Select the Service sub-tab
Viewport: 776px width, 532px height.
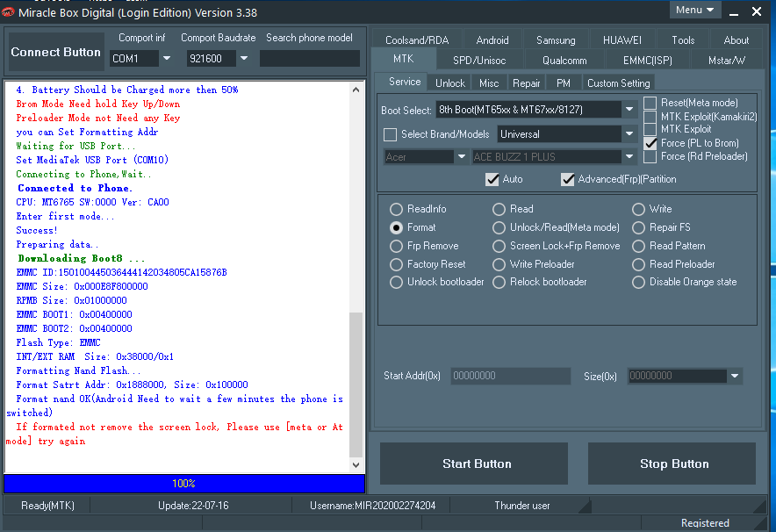click(x=405, y=82)
